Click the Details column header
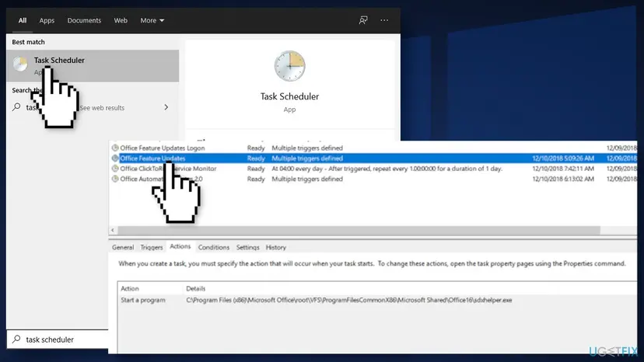The image size is (644, 362). (x=195, y=288)
